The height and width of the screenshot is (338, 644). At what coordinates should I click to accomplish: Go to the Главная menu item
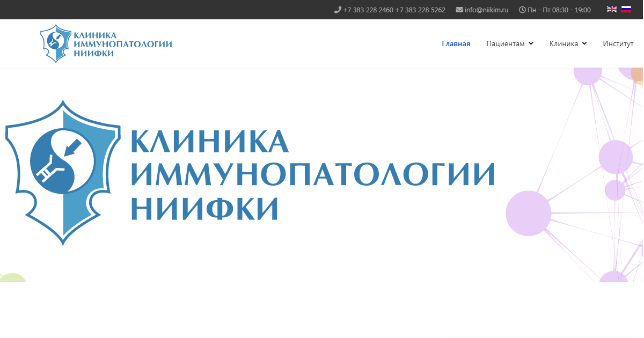point(456,43)
